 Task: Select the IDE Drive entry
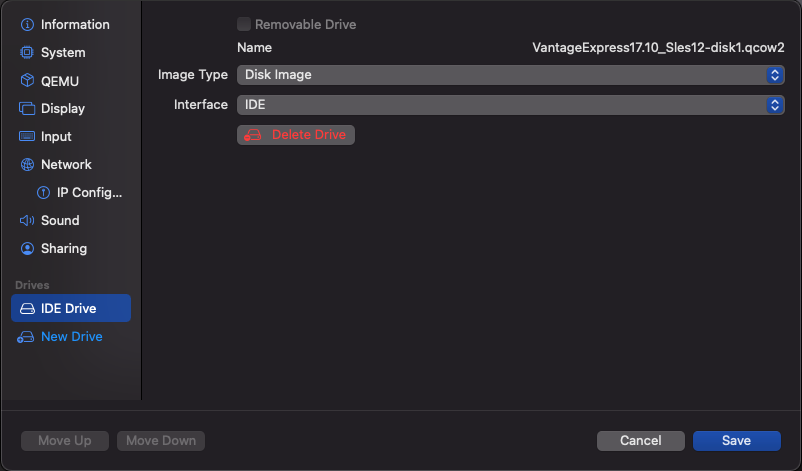(71, 308)
